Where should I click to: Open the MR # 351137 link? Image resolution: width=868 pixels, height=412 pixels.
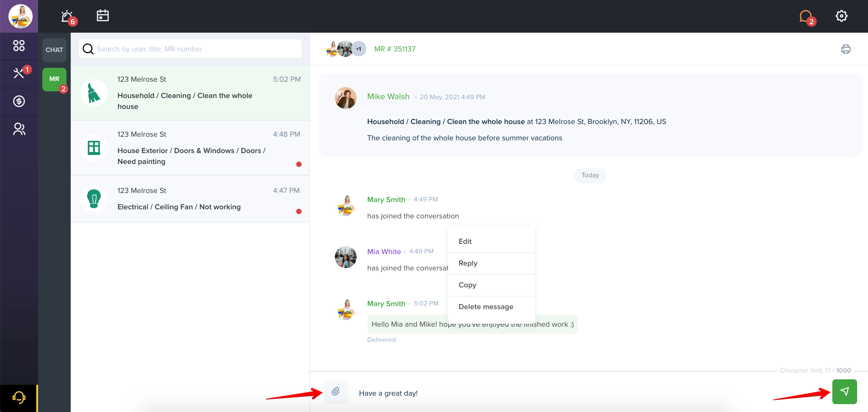[395, 49]
